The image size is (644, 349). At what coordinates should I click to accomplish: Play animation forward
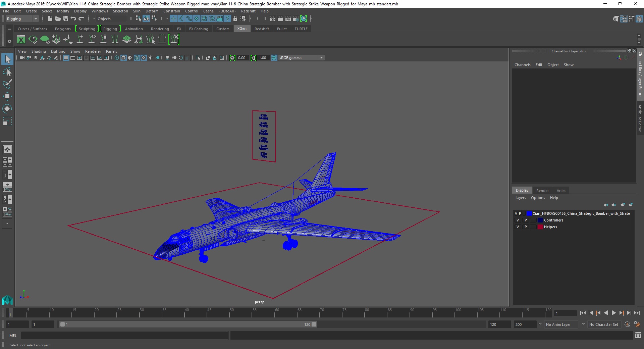(613, 313)
